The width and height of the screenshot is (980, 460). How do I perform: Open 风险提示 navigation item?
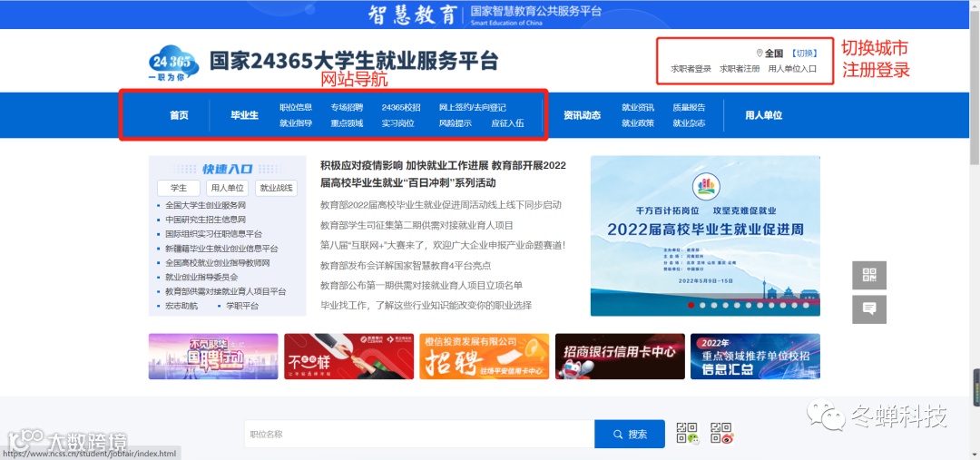pos(455,123)
